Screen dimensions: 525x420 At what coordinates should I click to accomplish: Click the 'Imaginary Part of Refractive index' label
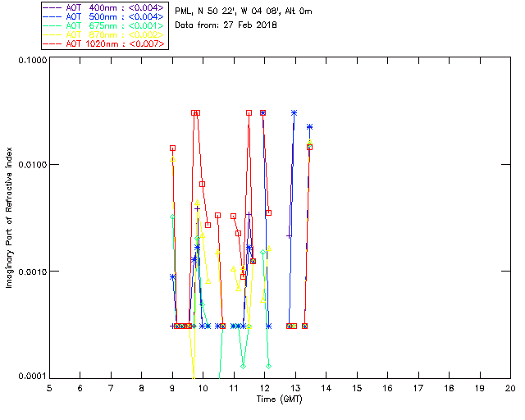9,217
